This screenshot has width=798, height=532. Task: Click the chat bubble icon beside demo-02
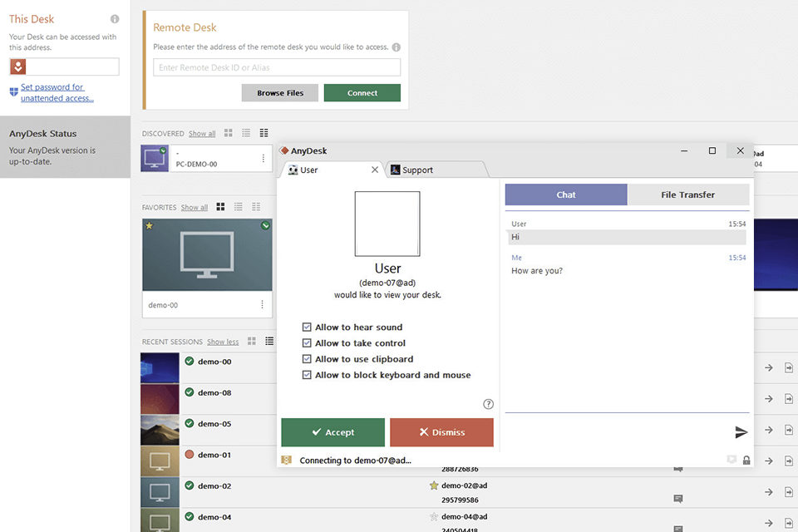(x=677, y=499)
